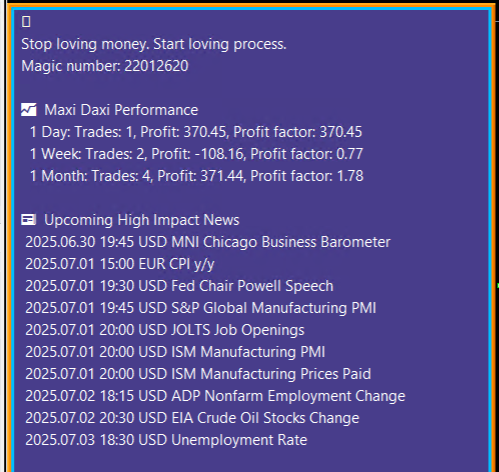Select the EUR CPI y/y news entry
Image resolution: width=499 pixels, height=472 pixels.
[120, 264]
